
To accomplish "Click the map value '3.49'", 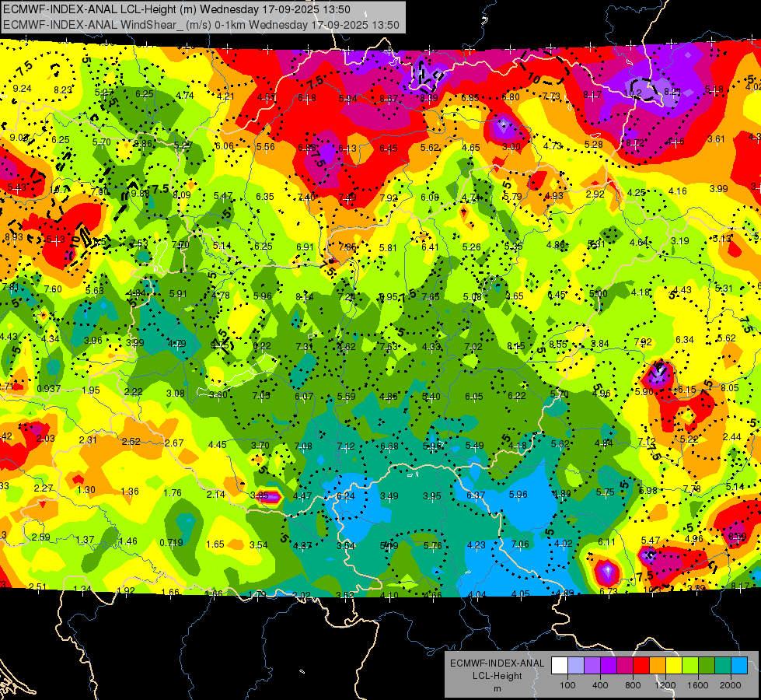I will click(x=389, y=496).
